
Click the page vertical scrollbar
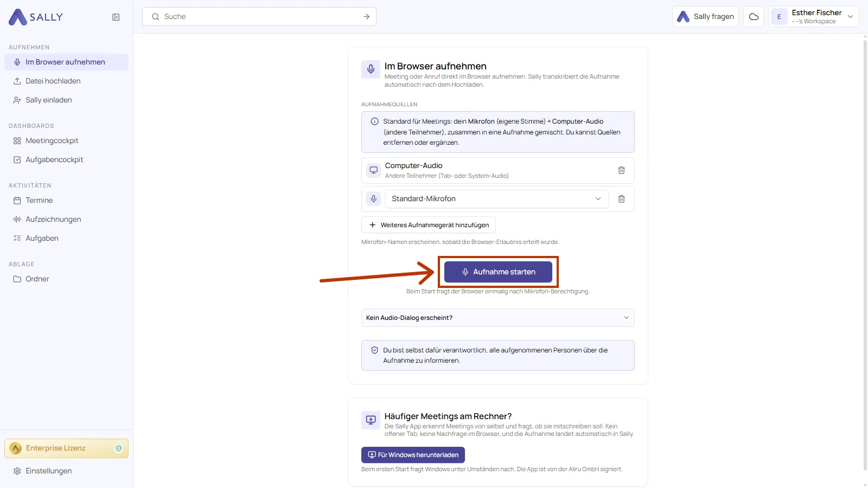[x=865, y=255]
